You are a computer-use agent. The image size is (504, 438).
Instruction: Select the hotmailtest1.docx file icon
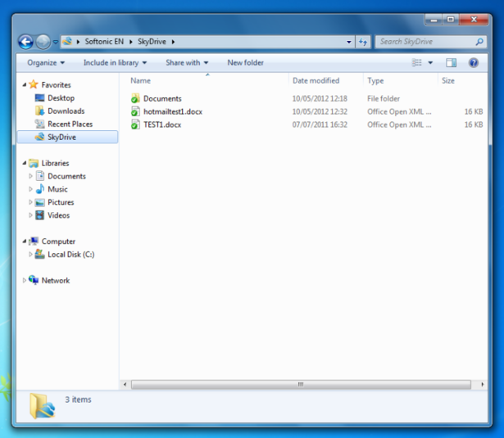(136, 111)
